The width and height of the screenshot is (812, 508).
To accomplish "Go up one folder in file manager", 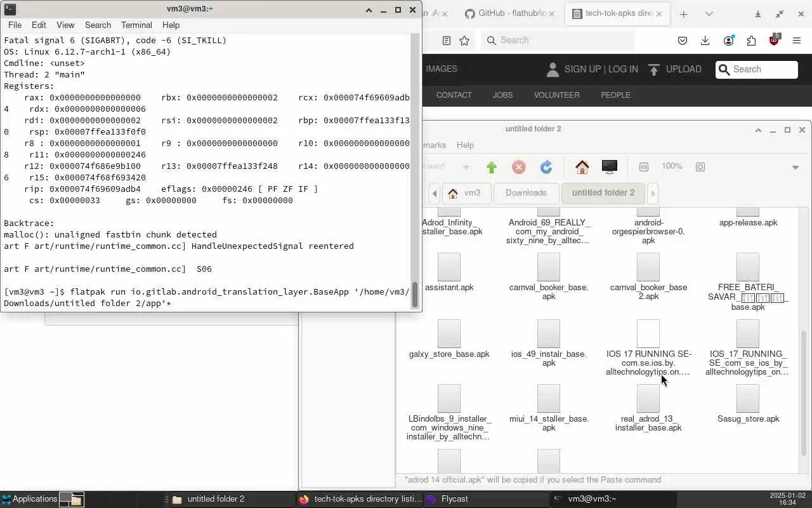I will click(492, 167).
